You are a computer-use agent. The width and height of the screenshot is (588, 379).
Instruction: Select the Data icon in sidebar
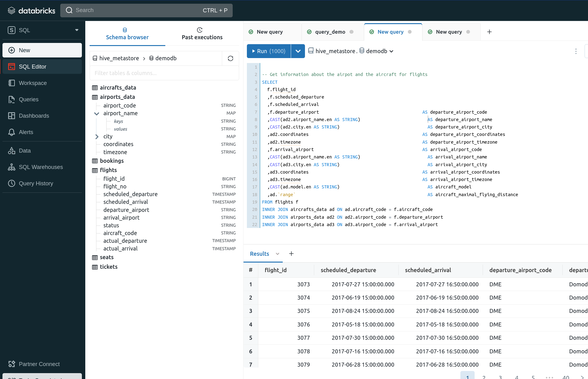(x=24, y=150)
